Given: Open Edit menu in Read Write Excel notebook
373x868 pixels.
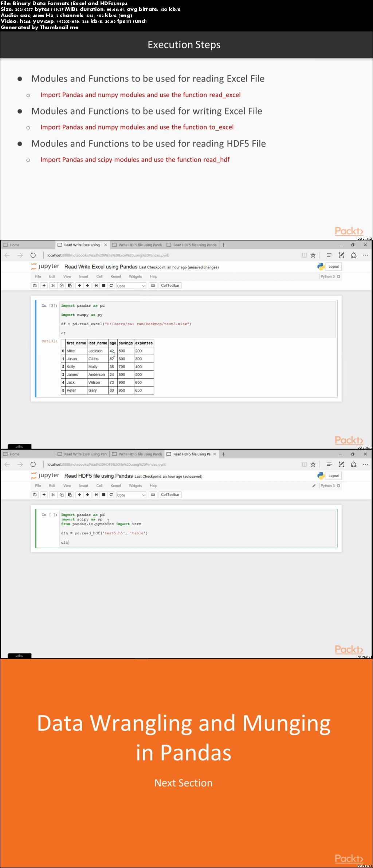Looking at the screenshot, I should (52, 276).
